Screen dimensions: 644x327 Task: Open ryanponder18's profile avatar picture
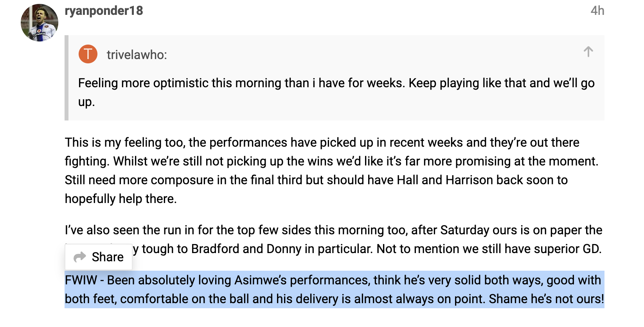(x=40, y=23)
